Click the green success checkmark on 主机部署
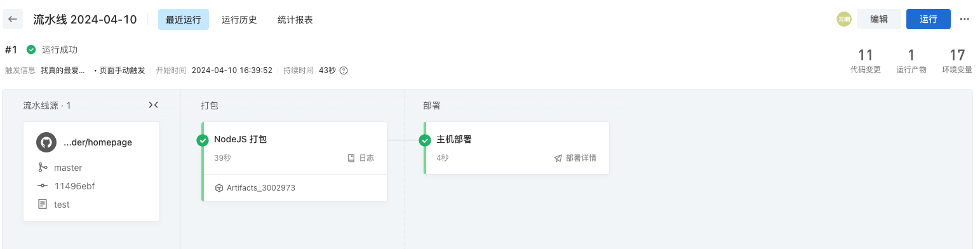Screen dimensions: 980x249 click(x=425, y=140)
